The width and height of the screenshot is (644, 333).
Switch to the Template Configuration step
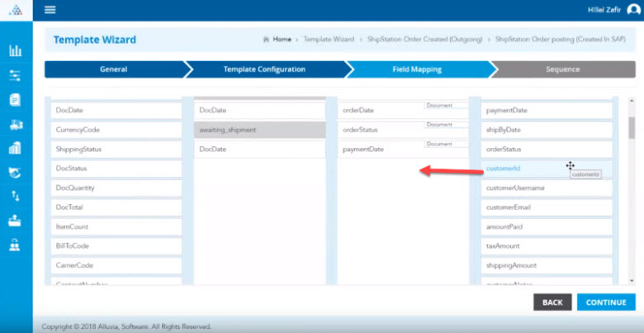(x=263, y=69)
